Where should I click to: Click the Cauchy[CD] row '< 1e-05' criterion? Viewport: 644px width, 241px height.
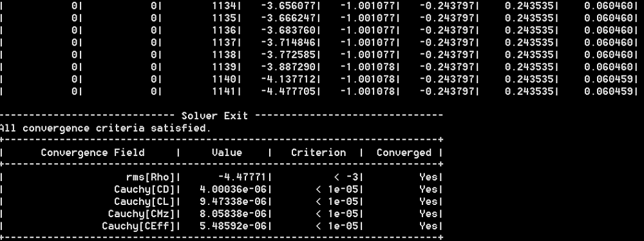(x=337, y=189)
